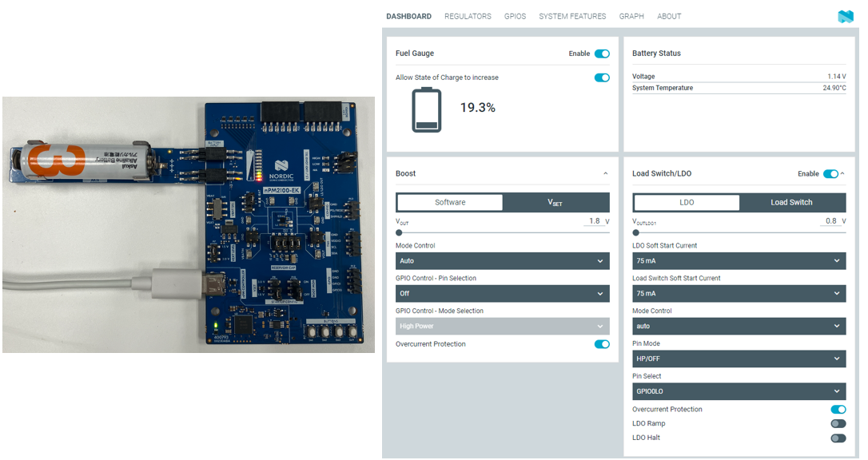Enable the LDO Halt switch
868x460 pixels.
click(x=838, y=438)
